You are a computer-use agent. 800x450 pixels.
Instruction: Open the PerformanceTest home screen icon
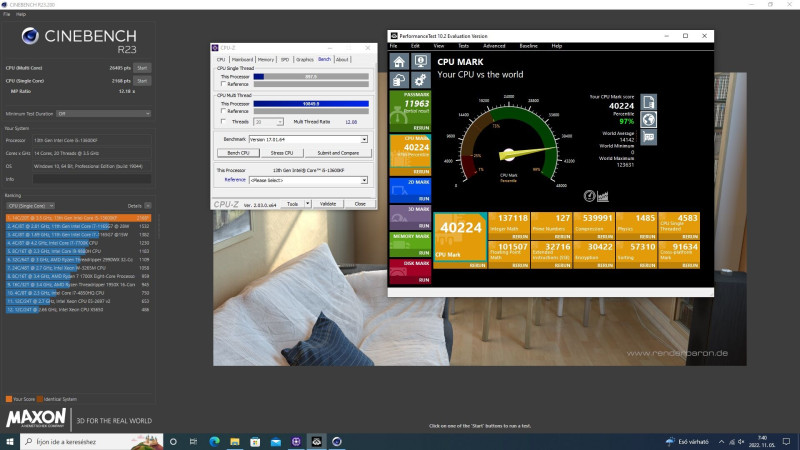(399, 62)
